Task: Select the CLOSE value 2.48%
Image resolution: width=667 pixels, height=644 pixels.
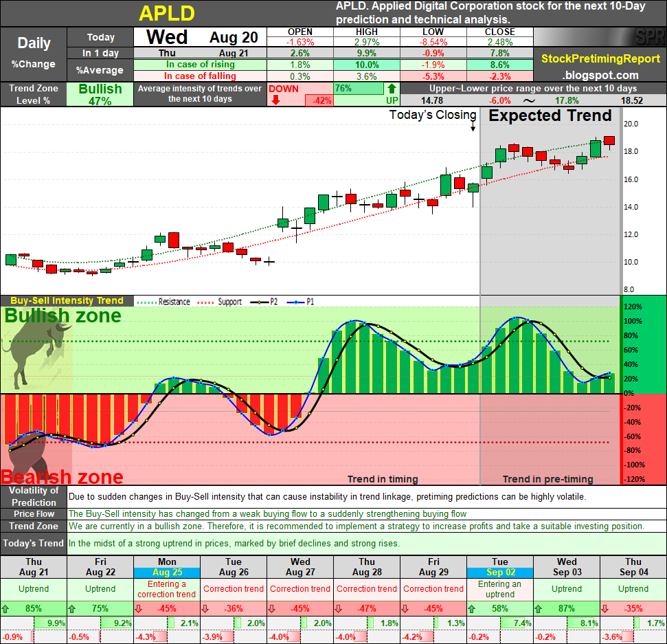Action: point(500,42)
